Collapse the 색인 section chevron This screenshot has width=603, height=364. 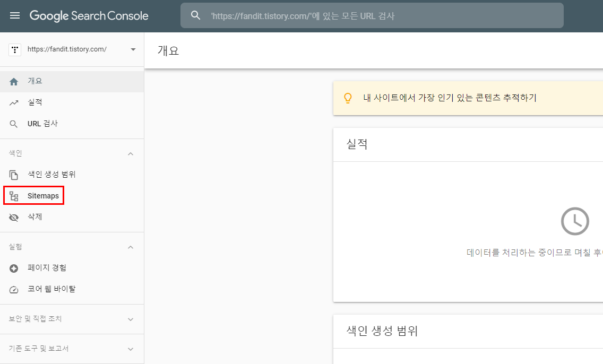(x=131, y=154)
